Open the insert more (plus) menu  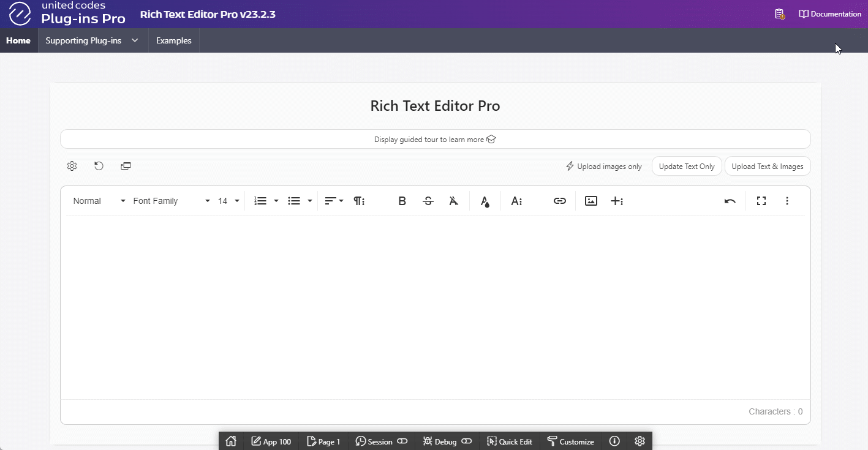617,201
